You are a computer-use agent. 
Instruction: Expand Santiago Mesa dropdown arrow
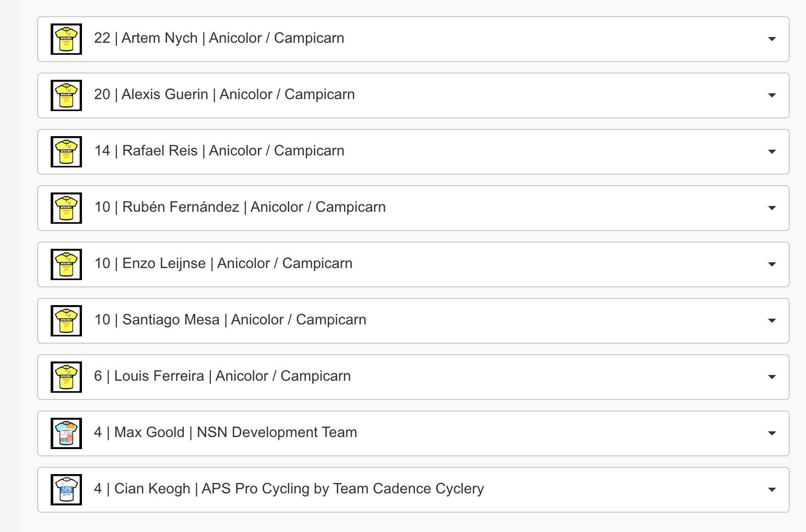772,321
